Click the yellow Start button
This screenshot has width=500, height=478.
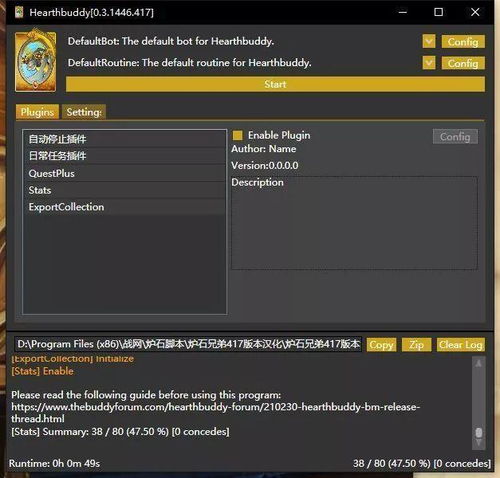click(275, 84)
